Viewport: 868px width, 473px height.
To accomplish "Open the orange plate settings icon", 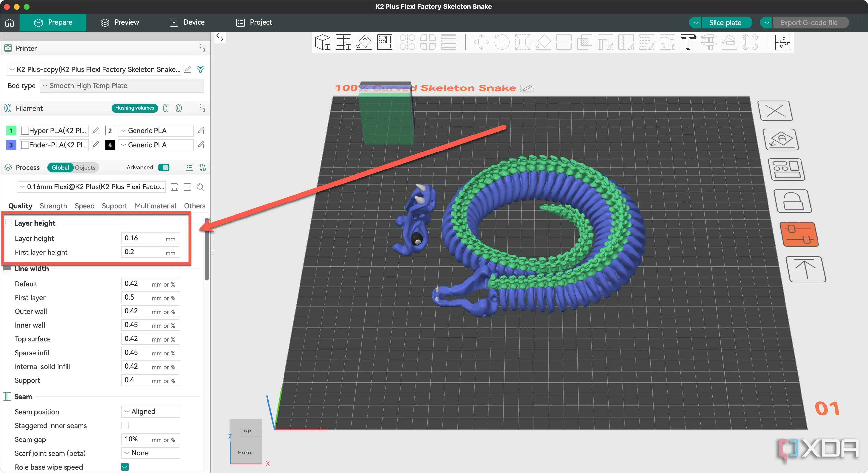I will pos(799,234).
